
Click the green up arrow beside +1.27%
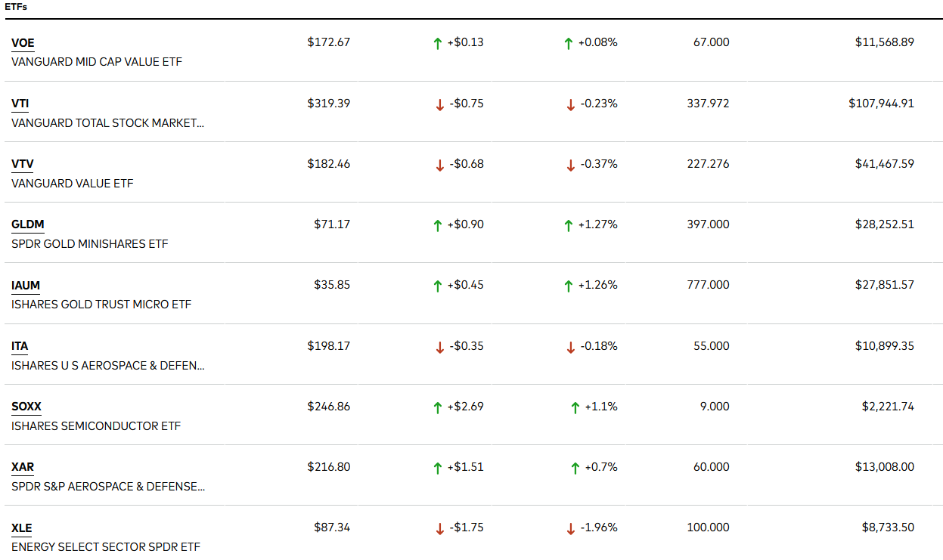pos(568,226)
